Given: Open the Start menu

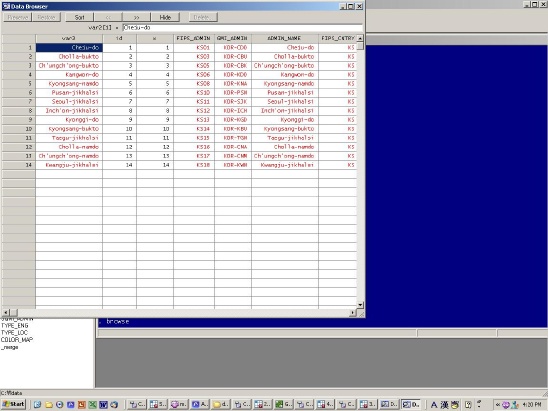Looking at the screenshot, I should pyautogui.click(x=13, y=404).
